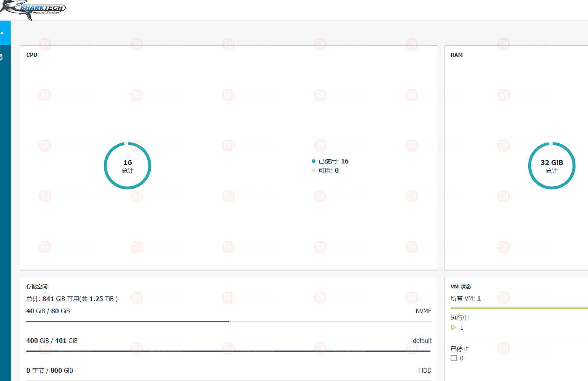Click the RAM 32 GiB donut chart
This screenshot has width=588, height=381.
(x=551, y=166)
